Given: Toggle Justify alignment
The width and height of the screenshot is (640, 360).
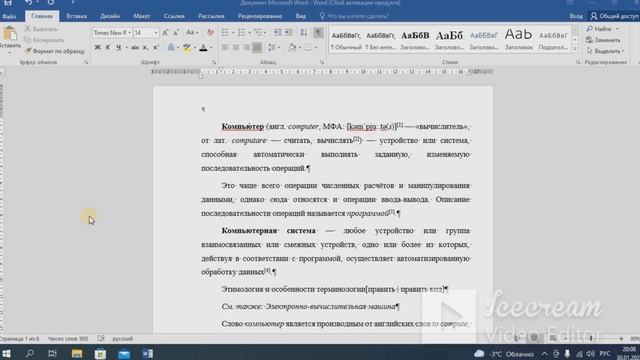Looking at the screenshot, I should 257,47.
